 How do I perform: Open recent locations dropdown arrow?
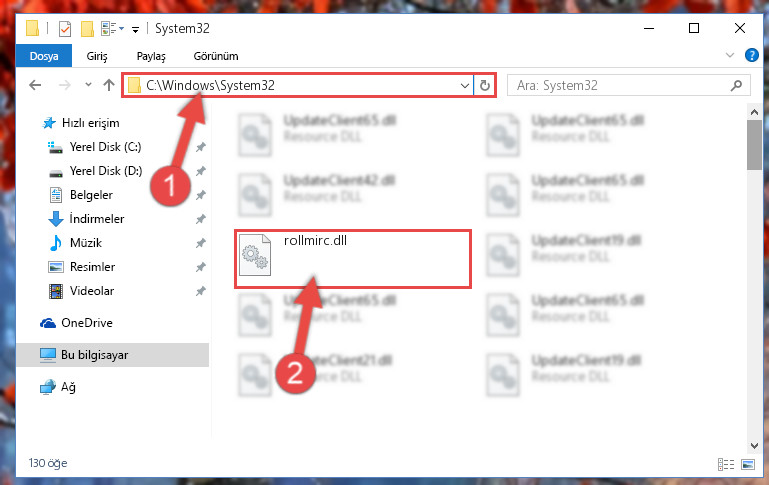pyautogui.click(x=88, y=85)
